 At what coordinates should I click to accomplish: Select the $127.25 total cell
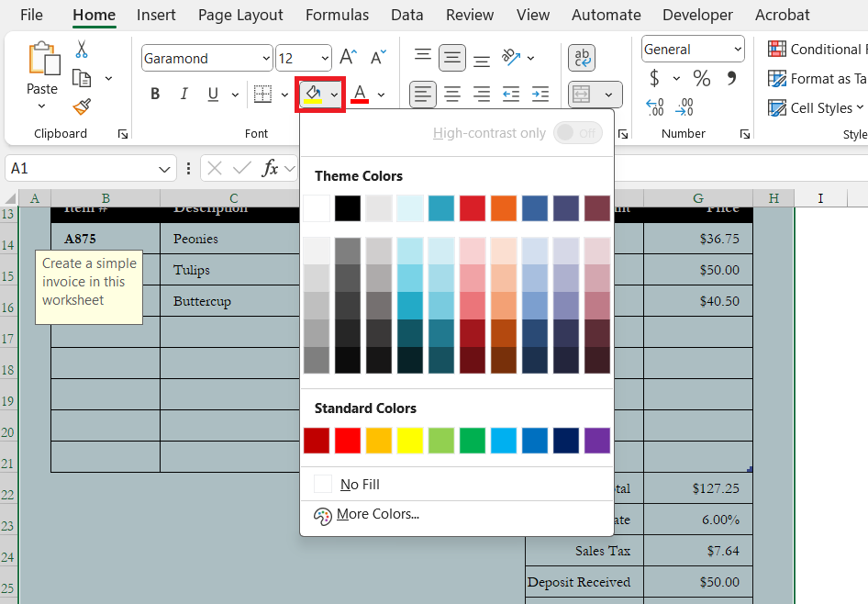click(698, 488)
